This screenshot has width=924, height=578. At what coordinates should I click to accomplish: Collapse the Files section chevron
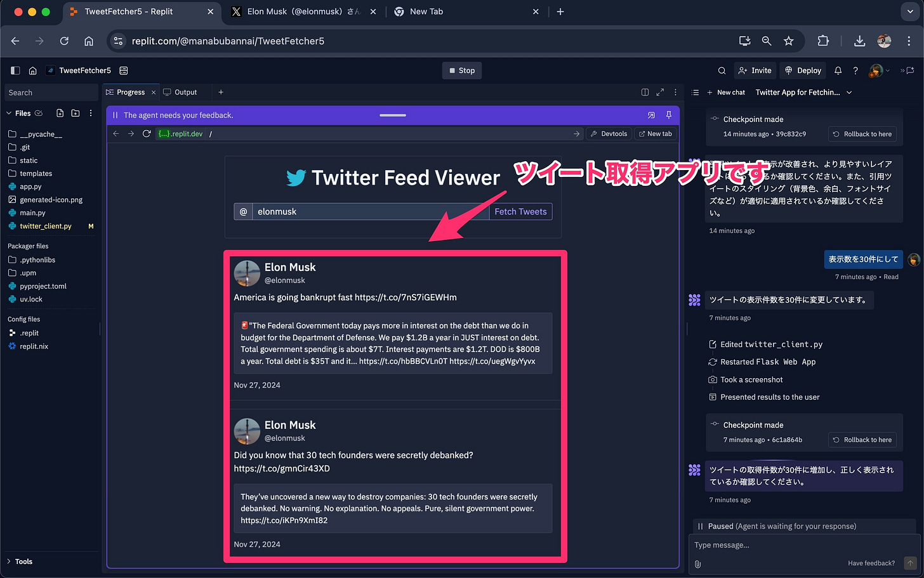9,113
